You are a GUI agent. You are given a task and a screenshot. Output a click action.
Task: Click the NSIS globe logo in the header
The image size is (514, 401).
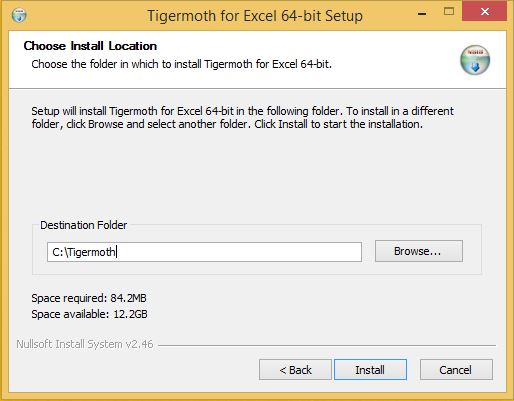[475, 60]
